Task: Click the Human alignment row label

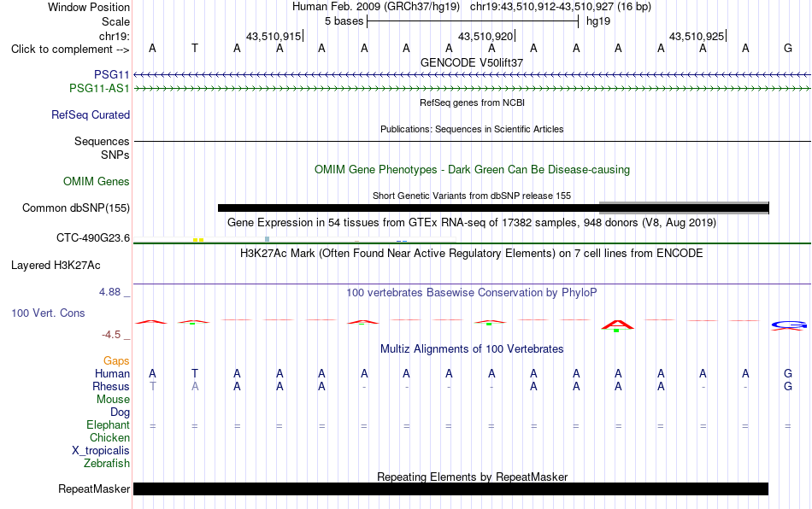Action: click(x=112, y=374)
